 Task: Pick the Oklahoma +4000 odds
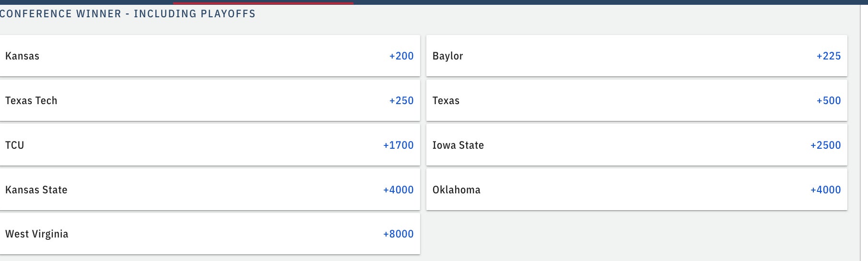tap(825, 190)
